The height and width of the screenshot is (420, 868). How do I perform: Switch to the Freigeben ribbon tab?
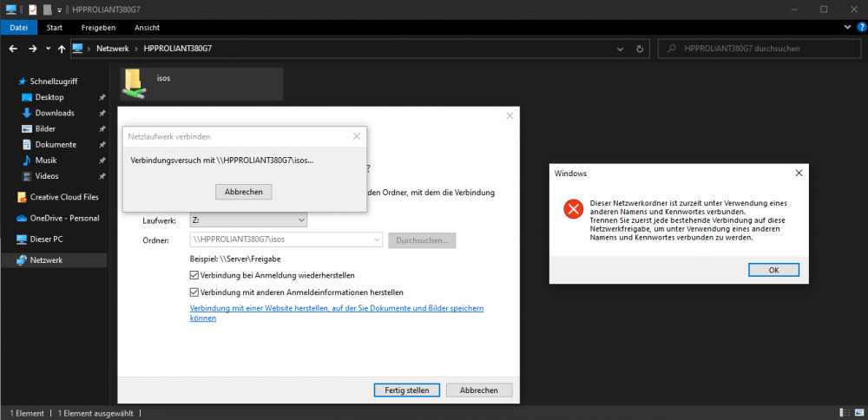(99, 28)
